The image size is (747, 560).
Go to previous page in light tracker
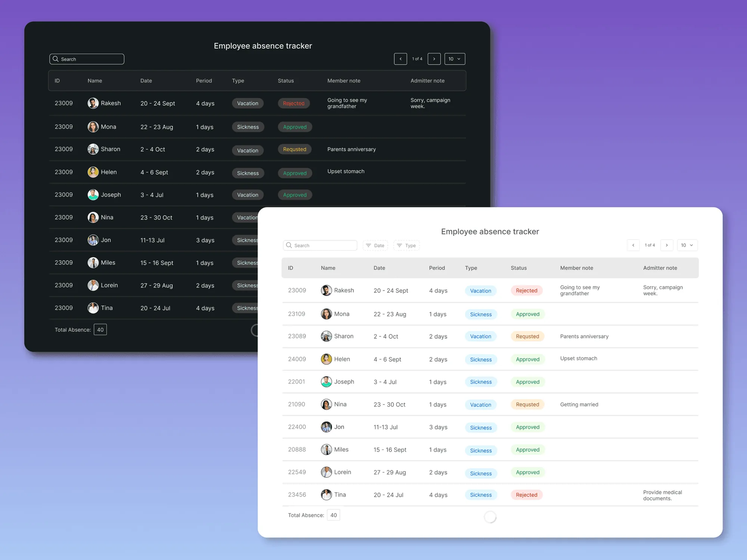tap(633, 245)
